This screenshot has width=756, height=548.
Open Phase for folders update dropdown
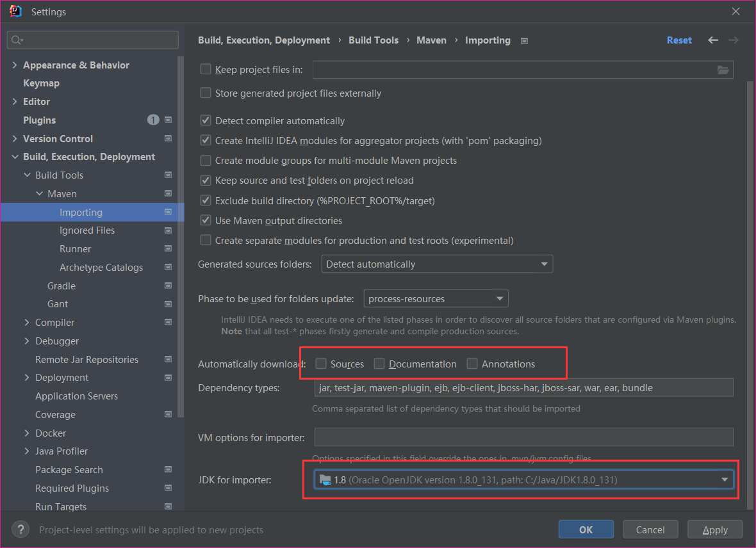click(x=436, y=299)
